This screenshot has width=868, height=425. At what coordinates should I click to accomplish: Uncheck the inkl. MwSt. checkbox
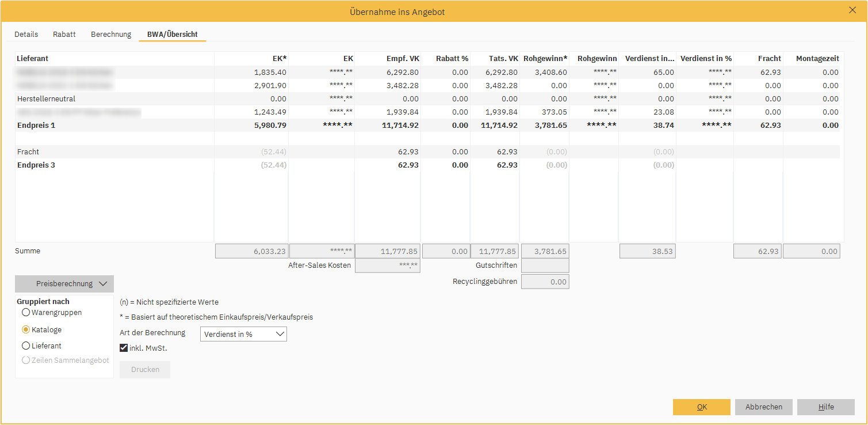pos(124,348)
